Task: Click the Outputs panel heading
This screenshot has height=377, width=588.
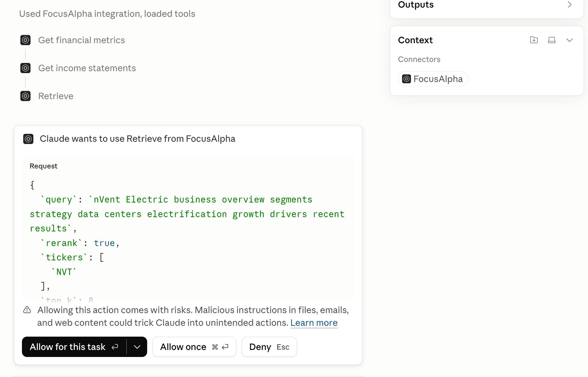Action: pos(416,4)
